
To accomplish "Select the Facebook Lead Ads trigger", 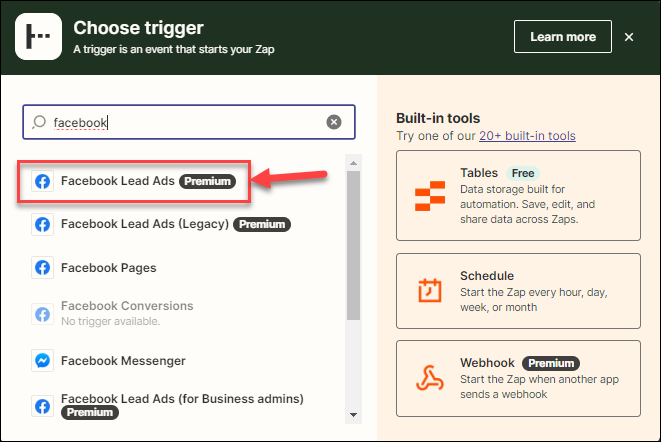I will [x=134, y=181].
